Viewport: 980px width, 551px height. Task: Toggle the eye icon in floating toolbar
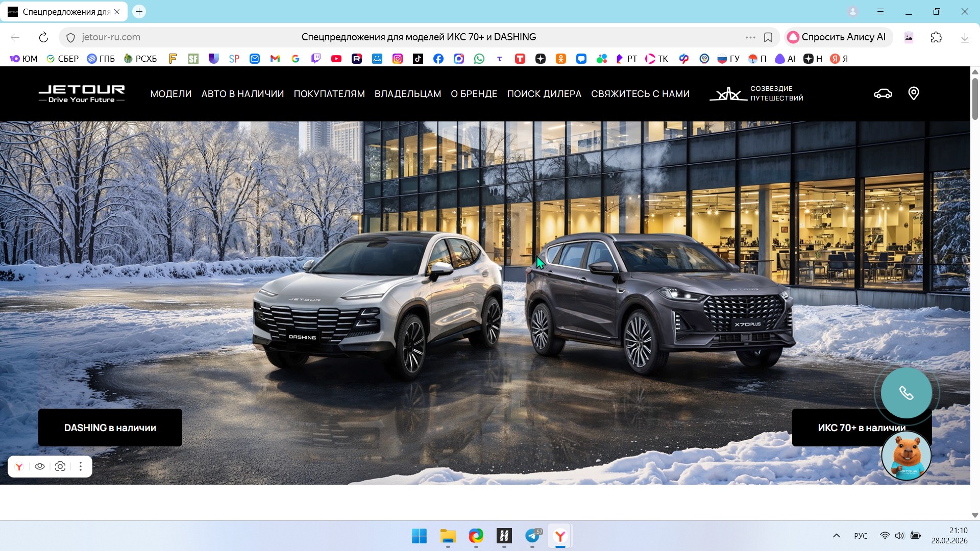pyautogui.click(x=40, y=466)
